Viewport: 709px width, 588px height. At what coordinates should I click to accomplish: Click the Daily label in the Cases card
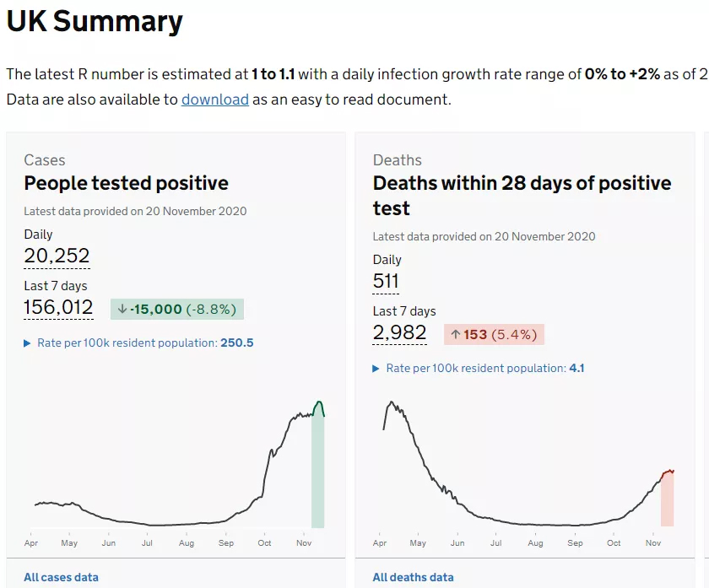(x=38, y=235)
